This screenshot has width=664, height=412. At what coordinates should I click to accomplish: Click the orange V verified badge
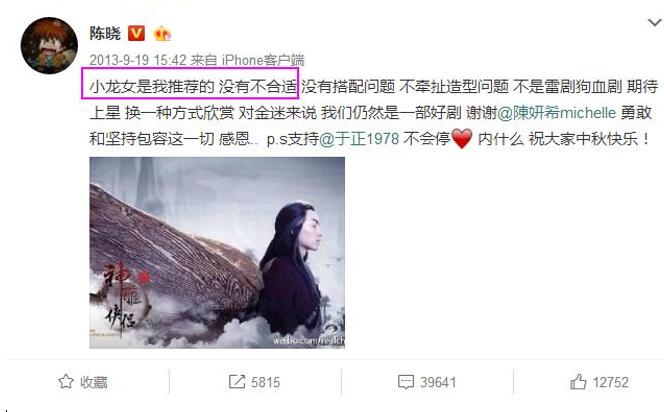[136, 33]
